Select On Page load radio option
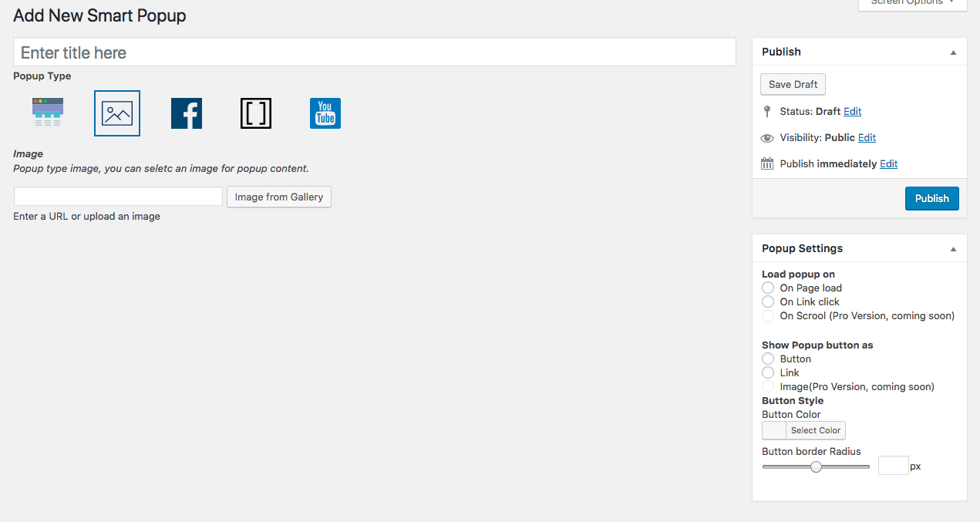The height and width of the screenshot is (522, 980). click(768, 288)
